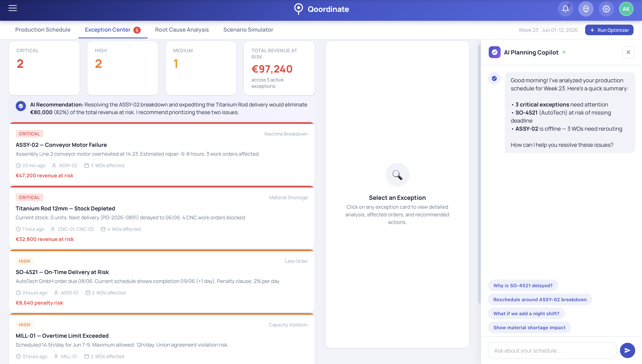The height and width of the screenshot is (364, 642).
Task: Open the Root Cause Analysis tab
Action: (x=182, y=30)
